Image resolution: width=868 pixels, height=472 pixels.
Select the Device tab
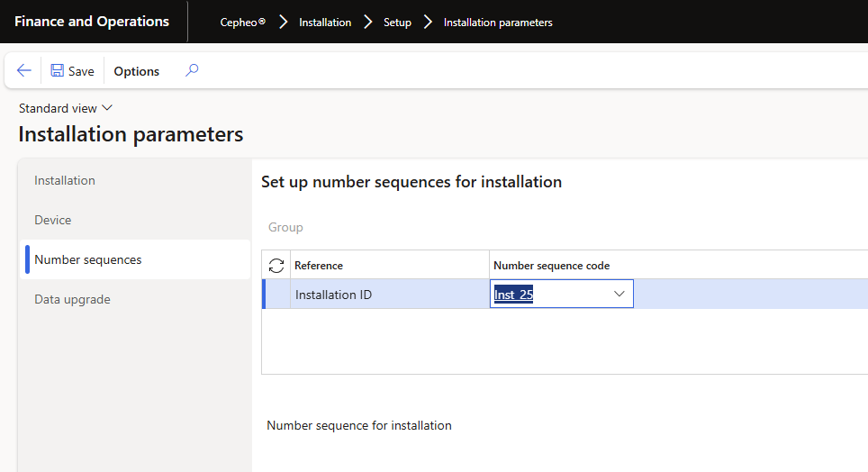pyautogui.click(x=52, y=220)
